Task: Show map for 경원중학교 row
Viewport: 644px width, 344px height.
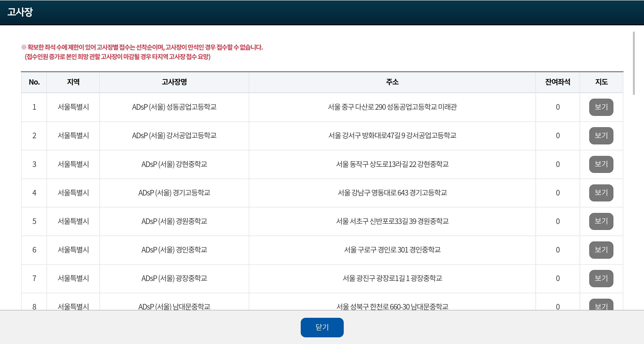Action: [601, 221]
